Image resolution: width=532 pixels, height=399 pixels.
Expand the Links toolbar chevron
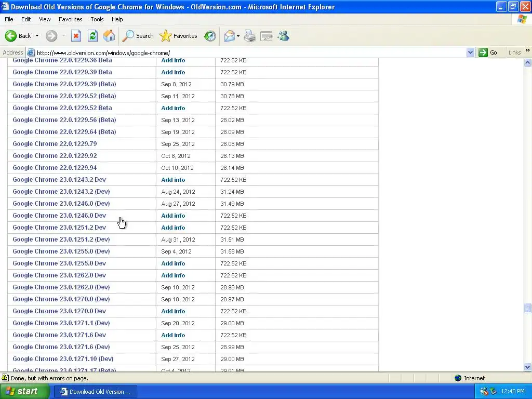click(x=528, y=50)
